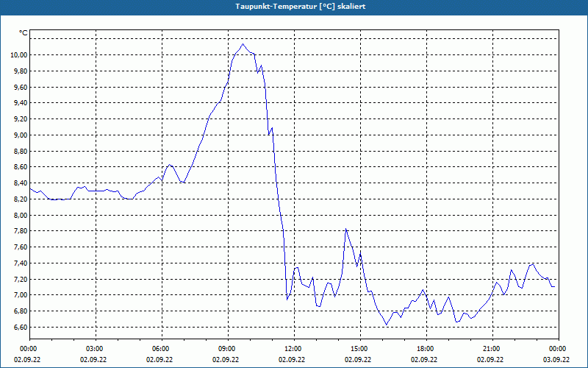The width and height of the screenshot is (588, 368).
Task: Pick the "09:00" x-axis time label
Action: pos(228,349)
